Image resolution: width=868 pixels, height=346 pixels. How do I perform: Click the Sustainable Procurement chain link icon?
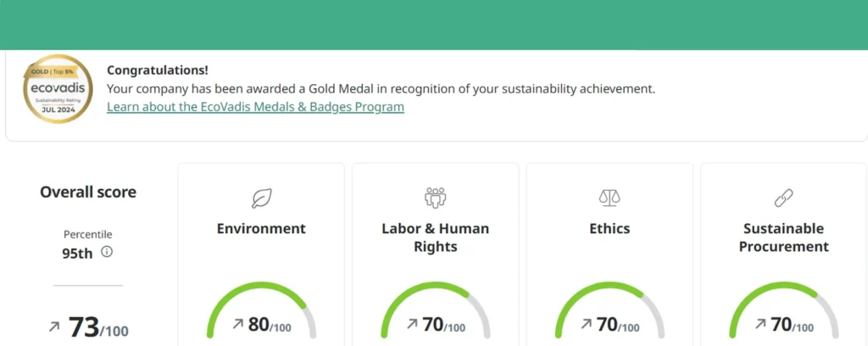[x=784, y=198]
